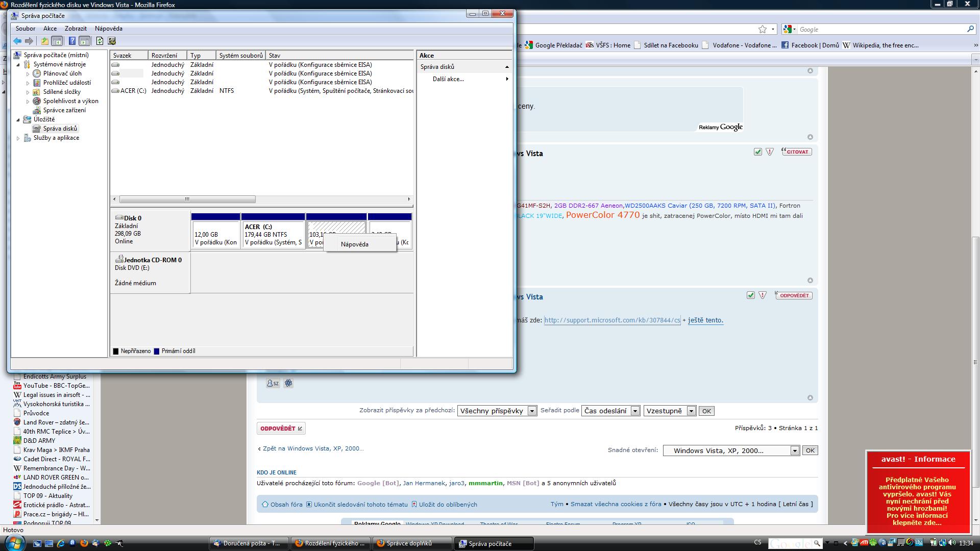Toggle the show/hide action pane icon
This screenshot has width=980, height=551.
(x=85, y=41)
